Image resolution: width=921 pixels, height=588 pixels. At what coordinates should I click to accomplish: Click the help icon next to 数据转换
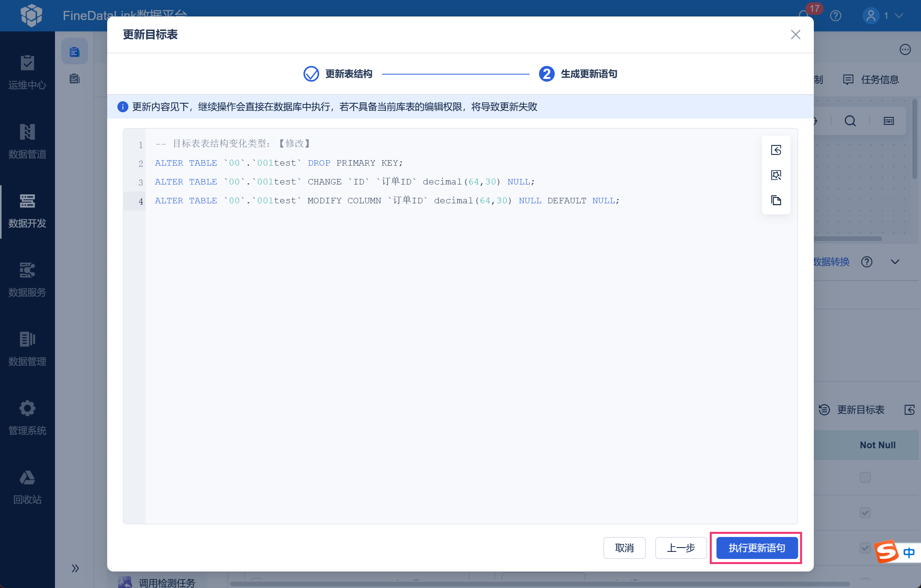(867, 262)
